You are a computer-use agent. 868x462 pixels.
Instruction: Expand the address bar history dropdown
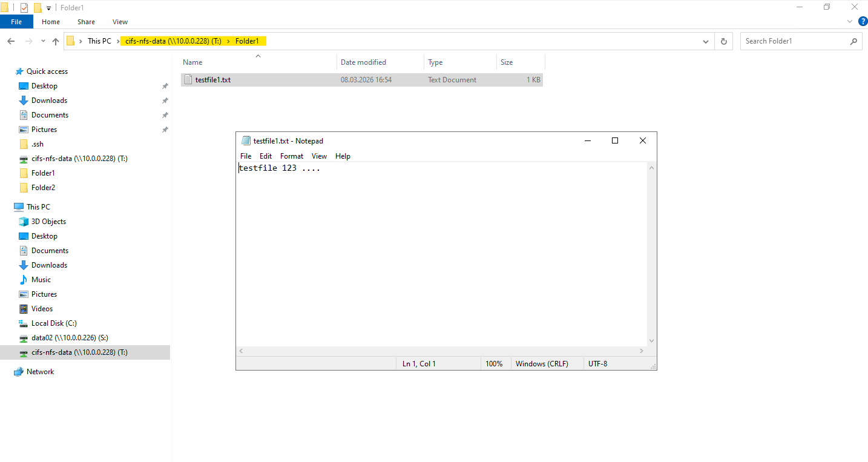(706, 41)
